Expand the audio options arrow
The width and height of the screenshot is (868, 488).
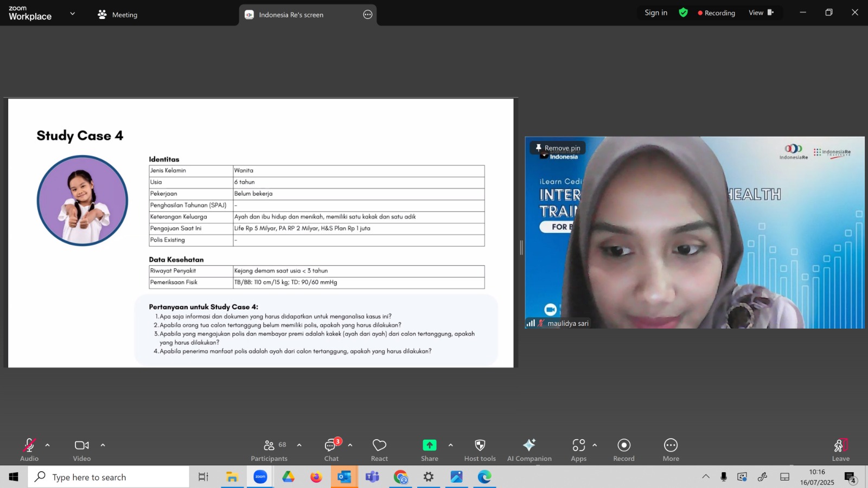click(48, 445)
